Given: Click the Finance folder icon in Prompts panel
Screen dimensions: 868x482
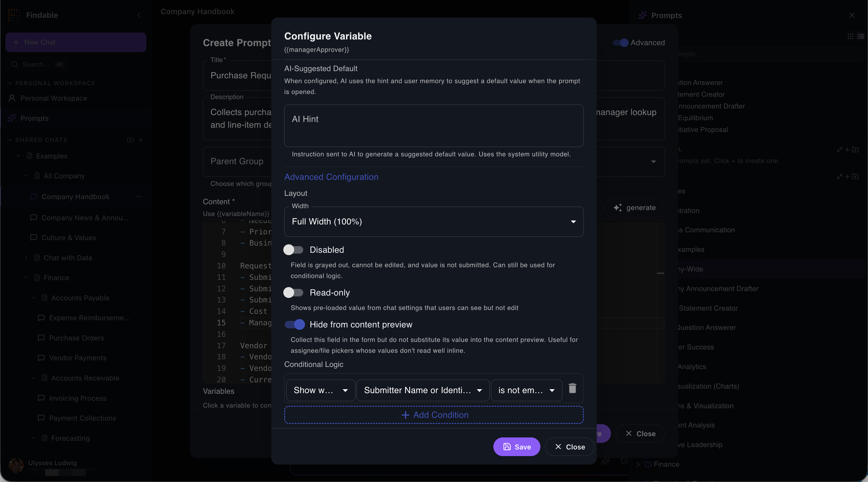Looking at the screenshot, I should point(648,464).
